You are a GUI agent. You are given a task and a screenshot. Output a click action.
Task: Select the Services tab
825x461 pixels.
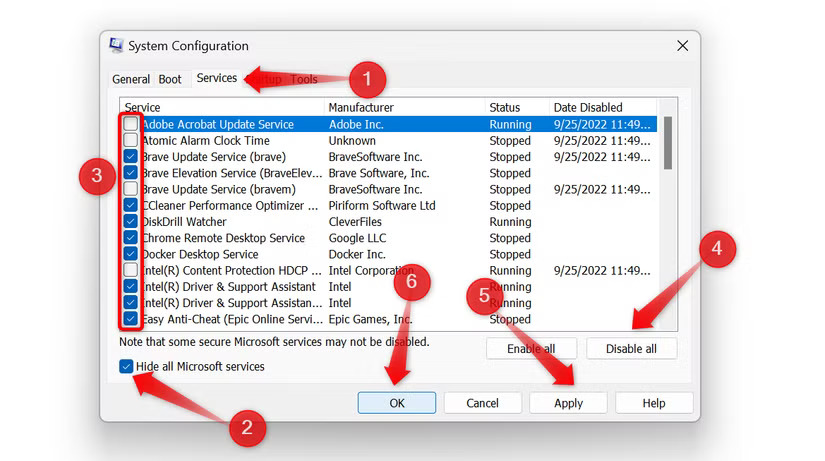216,78
